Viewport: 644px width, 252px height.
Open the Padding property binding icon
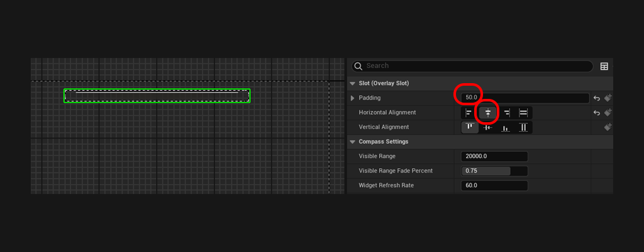pyautogui.click(x=608, y=98)
